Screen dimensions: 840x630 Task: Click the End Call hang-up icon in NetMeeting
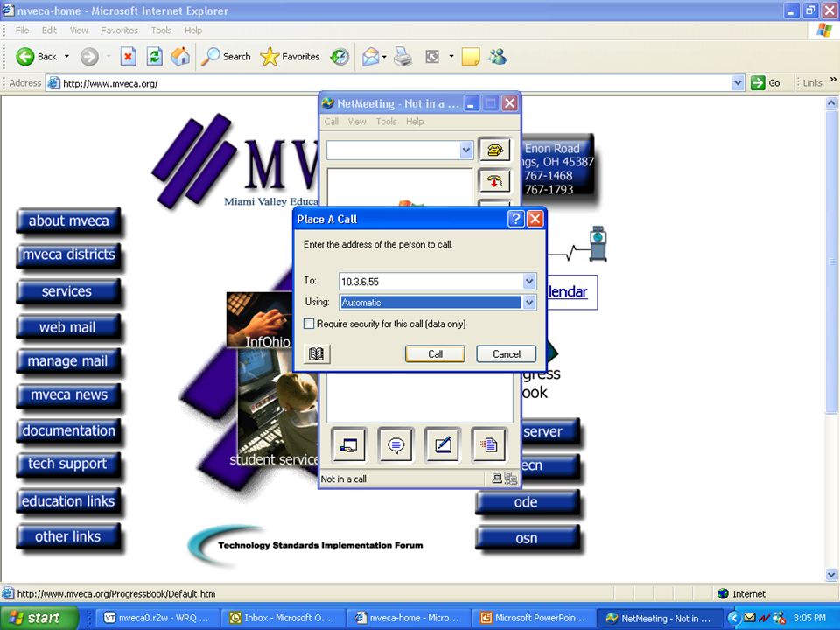coord(494,181)
